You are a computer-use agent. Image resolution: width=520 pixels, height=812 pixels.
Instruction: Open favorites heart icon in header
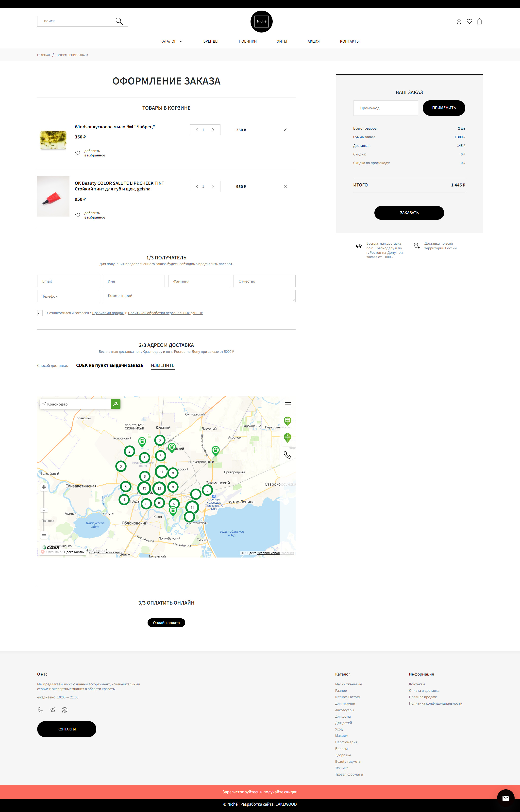coord(469,21)
